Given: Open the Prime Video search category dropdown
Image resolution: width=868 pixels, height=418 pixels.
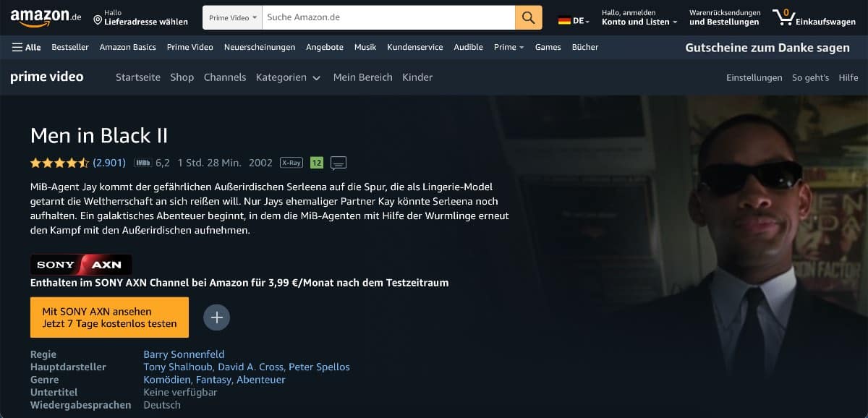Looking at the screenshot, I should coord(232,17).
